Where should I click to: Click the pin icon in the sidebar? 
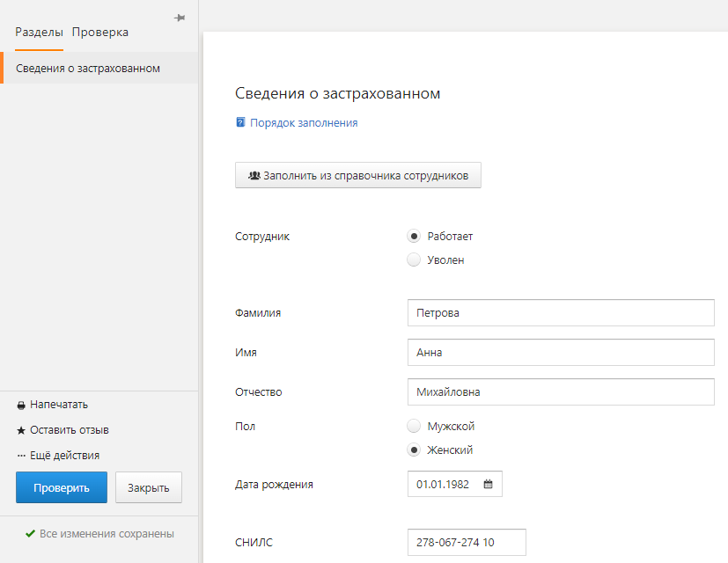(180, 18)
